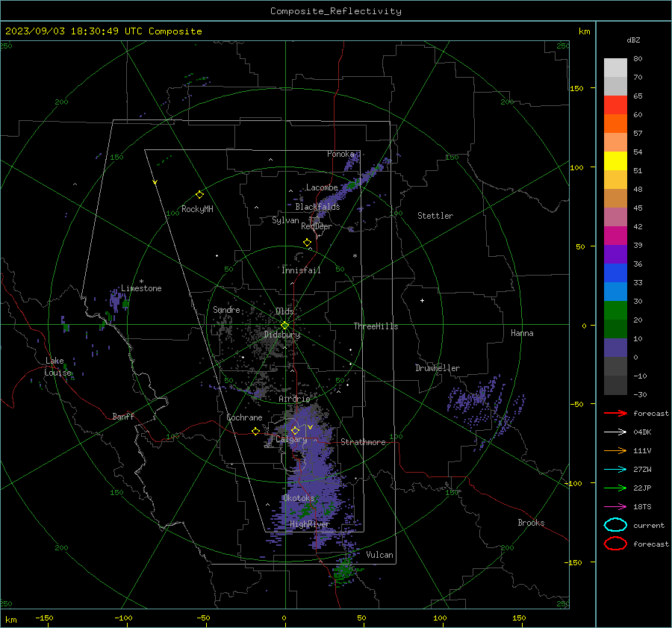The width and height of the screenshot is (672, 628).
Task: Click the Drumheller city label
Action: [x=438, y=368]
